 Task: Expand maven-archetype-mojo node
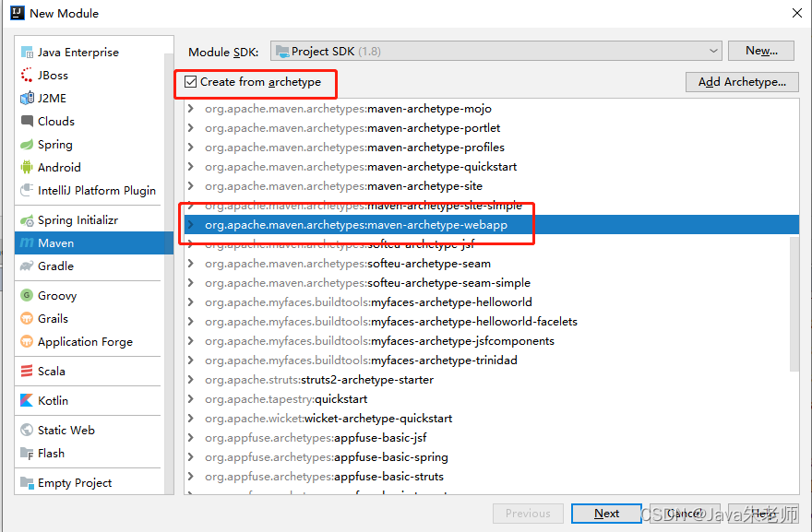(x=191, y=109)
